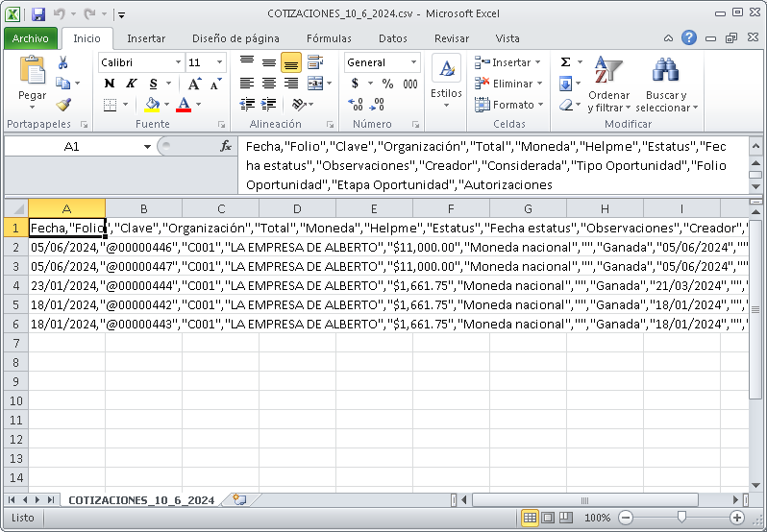
Task: Expand the General number format dropdown
Action: tap(414, 62)
